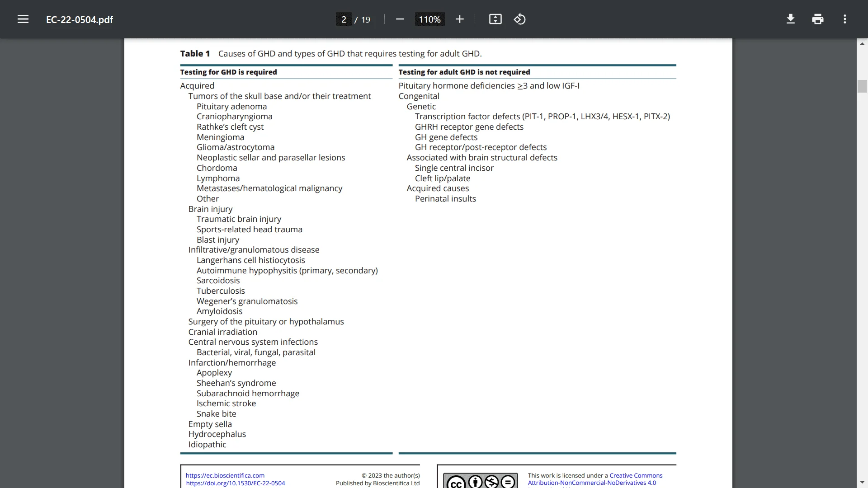
Task: Click the fit to page icon
Action: point(495,19)
